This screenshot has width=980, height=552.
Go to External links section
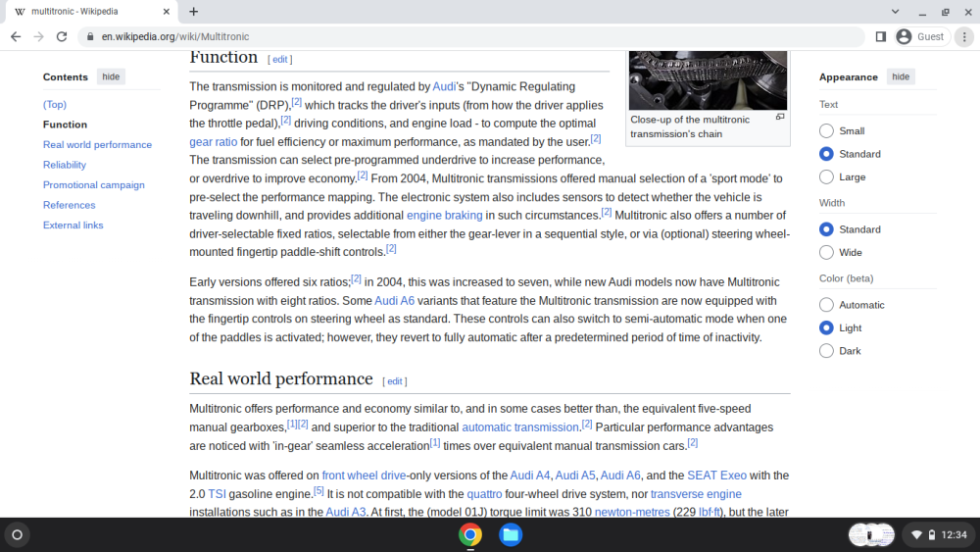[x=73, y=225]
